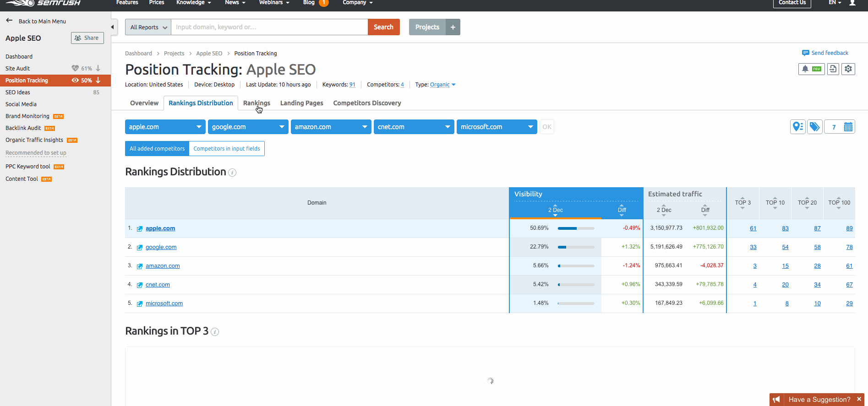The width and height of the screenshot is (868, 406).
Task: Open the All Reports dropdown
Action: tap(148, 27)
